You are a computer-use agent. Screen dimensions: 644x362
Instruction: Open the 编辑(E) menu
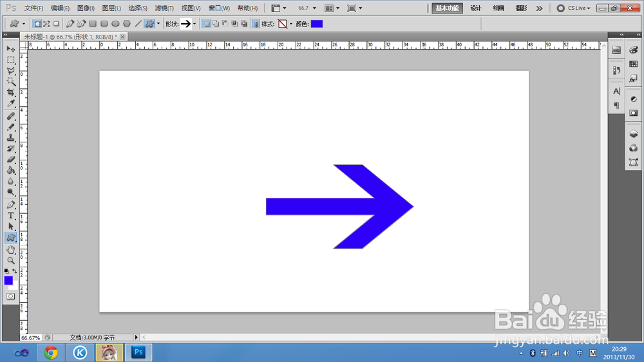60,8
